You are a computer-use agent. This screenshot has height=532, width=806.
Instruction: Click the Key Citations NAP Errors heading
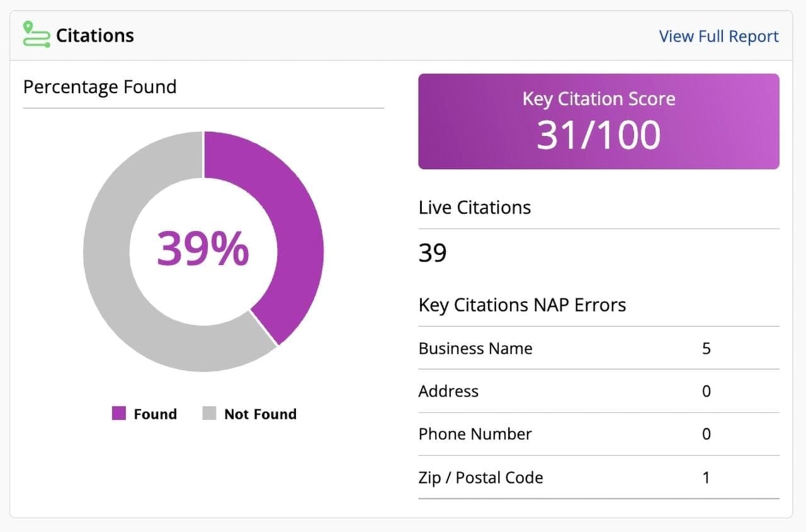[522, 305]
